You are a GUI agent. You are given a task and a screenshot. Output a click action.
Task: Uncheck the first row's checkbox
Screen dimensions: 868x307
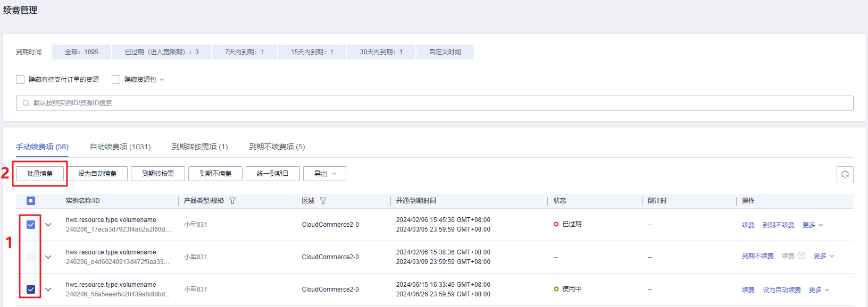click(x=31, y=225)
